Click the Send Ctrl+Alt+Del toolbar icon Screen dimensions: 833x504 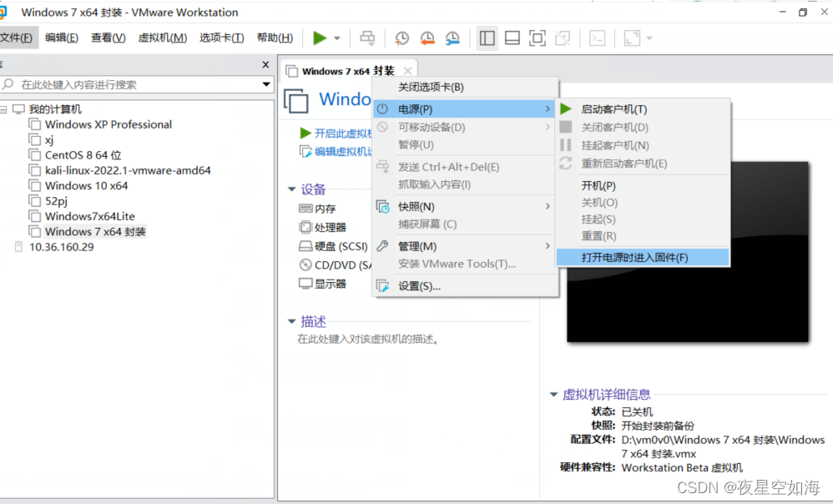tap(367, 38)
